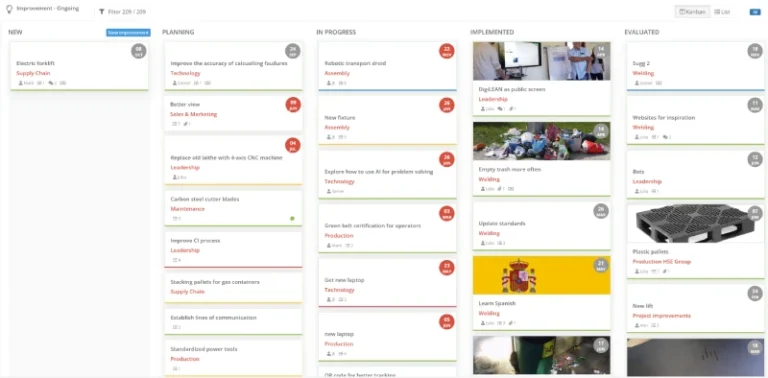Open Stacking pallets for gas containers card
The image size is (768, 378).
click(x=215, y=282)
